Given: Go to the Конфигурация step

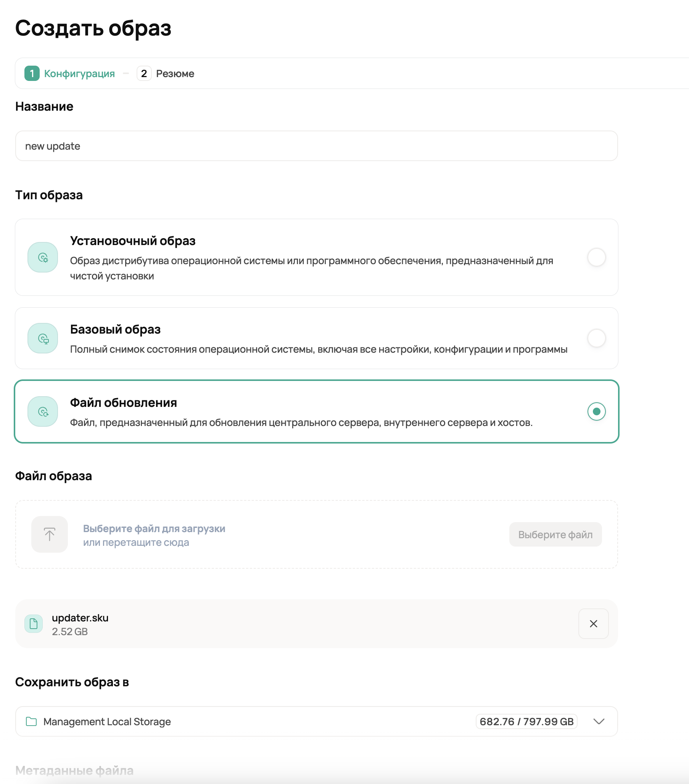Looking at the screenshot, I should pyautogui.click(x=79, y=73).
